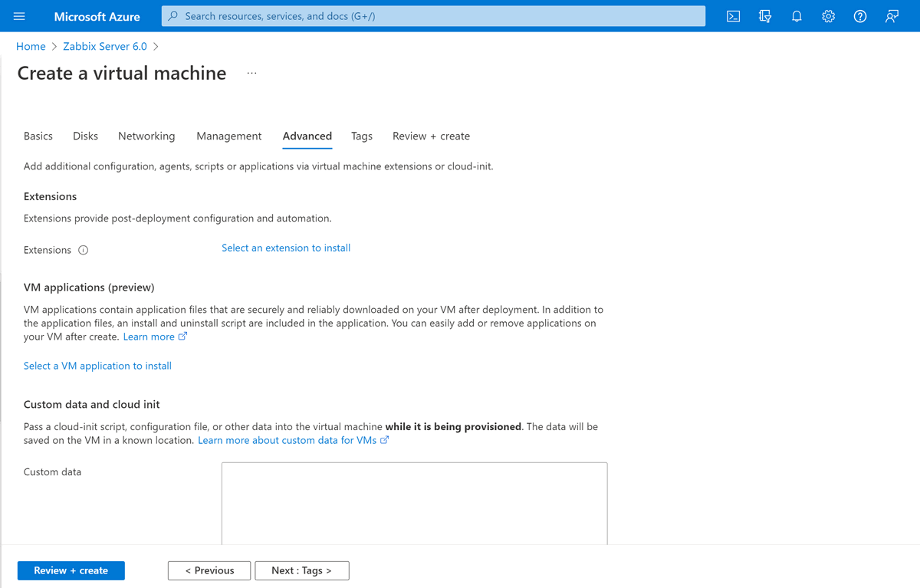
Task: Click the VM applications (preview) heading
Action: (x=89, y=287)
